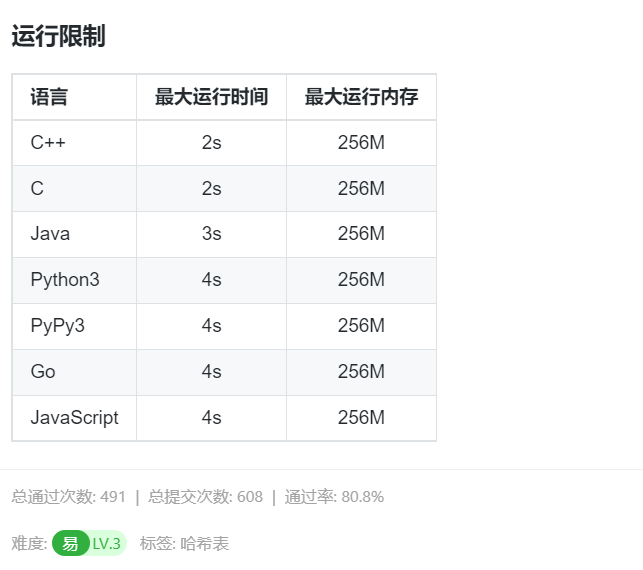Click the 运行限制 section heading
This screenshot has width=643, height=570.
(58, 36)
